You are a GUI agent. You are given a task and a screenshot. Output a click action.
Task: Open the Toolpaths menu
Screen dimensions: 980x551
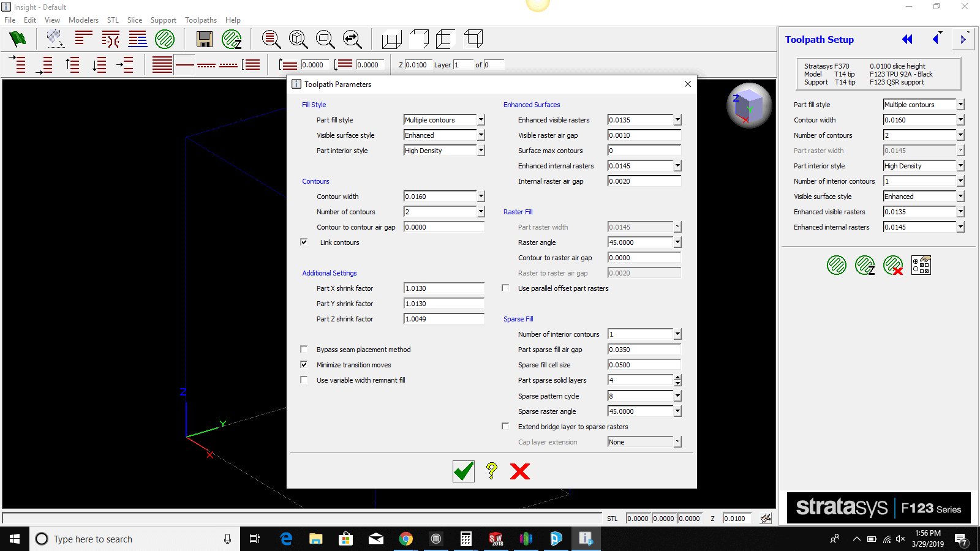[x=201, y=20]
